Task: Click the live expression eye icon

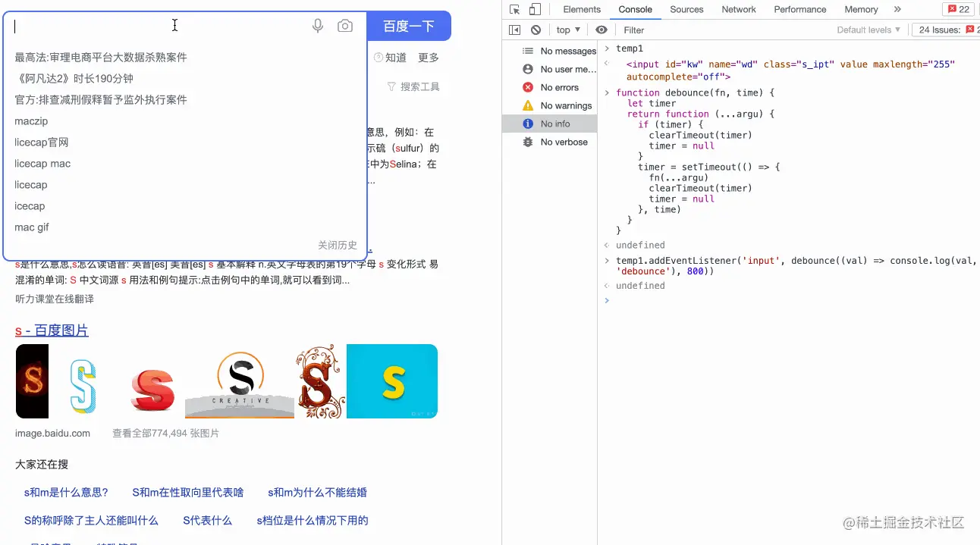Action: tap(602, 30)
